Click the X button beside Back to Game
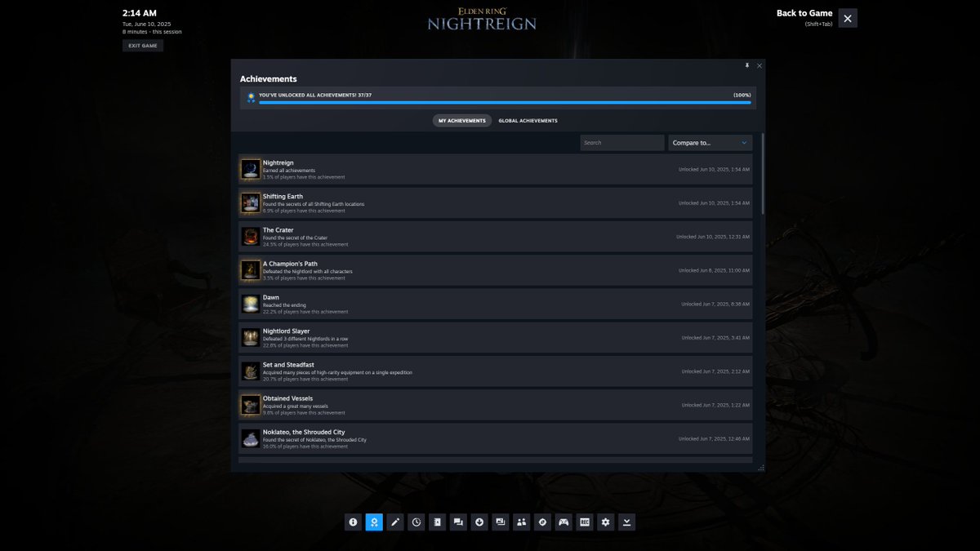The image size is (980, 551). click(848, 18)
